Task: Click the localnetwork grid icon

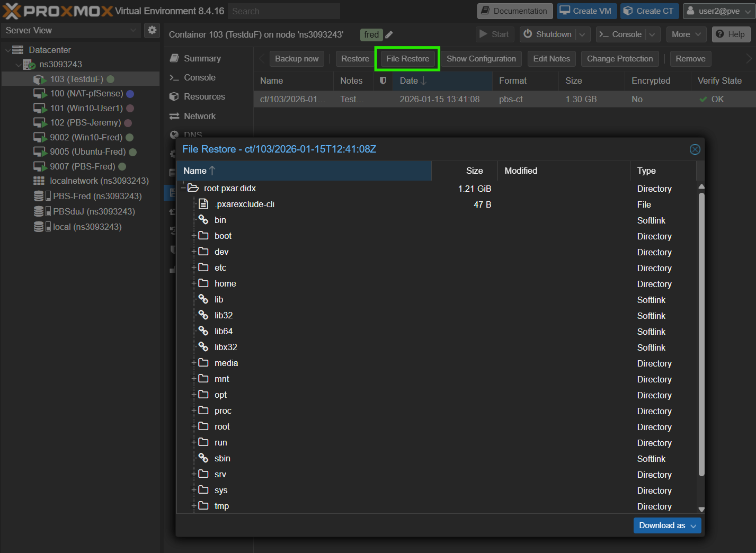Action: pos(39,181)
